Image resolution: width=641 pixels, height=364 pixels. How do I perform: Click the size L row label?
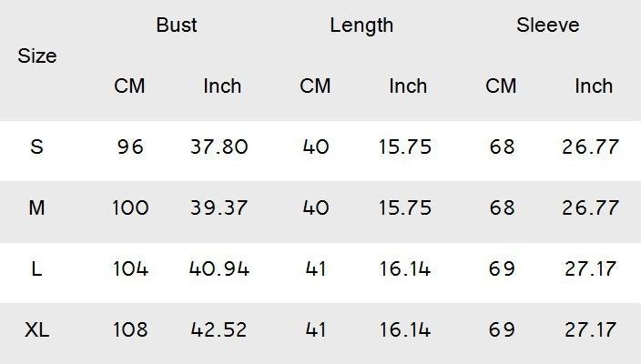coord(36,268)
